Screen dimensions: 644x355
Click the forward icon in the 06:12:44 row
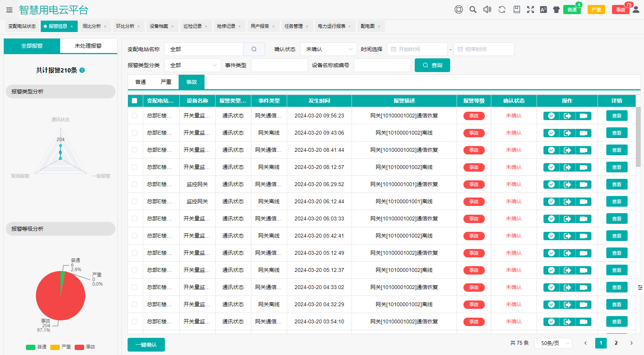pyautogui.click(x=567, y=202)
